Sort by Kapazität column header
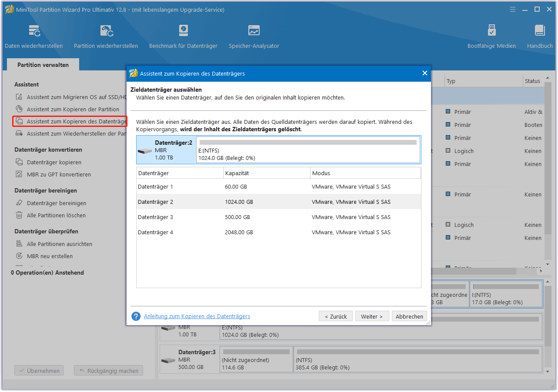558x392 pixels. (267, 173)
